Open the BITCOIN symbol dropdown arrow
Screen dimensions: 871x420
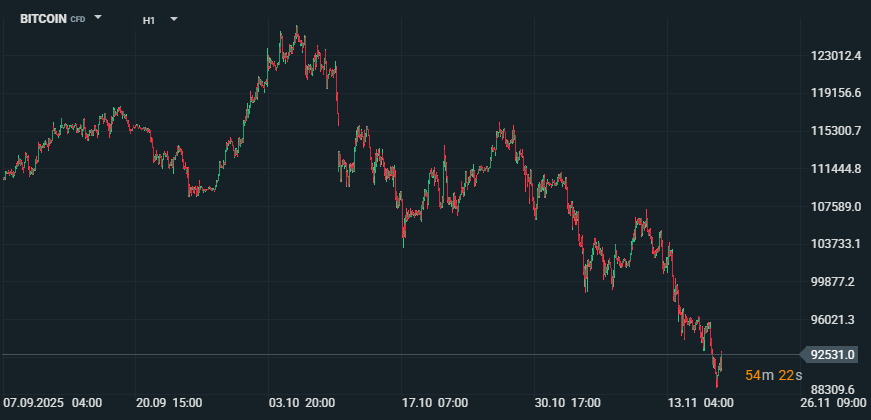point(98,18)
